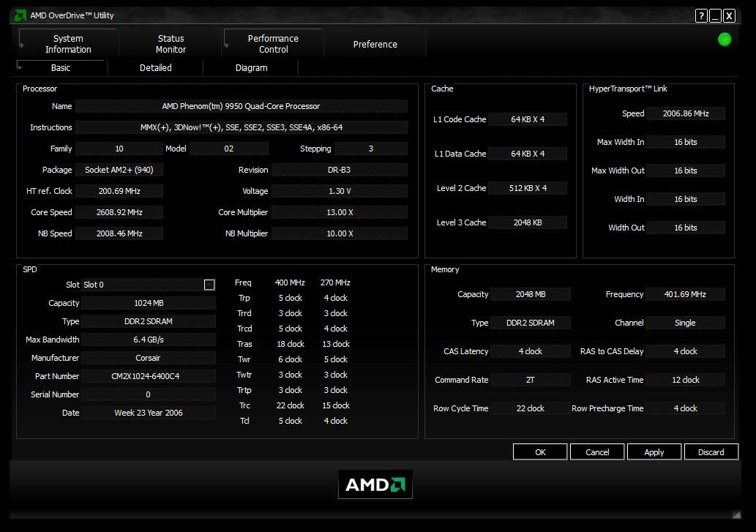Click the HT ref. Clock value 200.69 MHz
Image resolution: width=756 pixels, height=532 pixels.
coord(119,191)
